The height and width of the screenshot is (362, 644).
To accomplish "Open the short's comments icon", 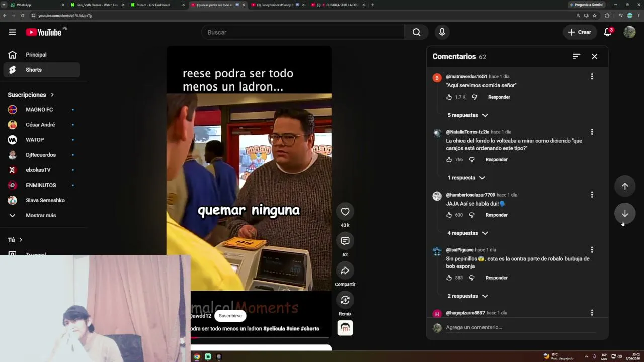I will [x=345, y=241].
